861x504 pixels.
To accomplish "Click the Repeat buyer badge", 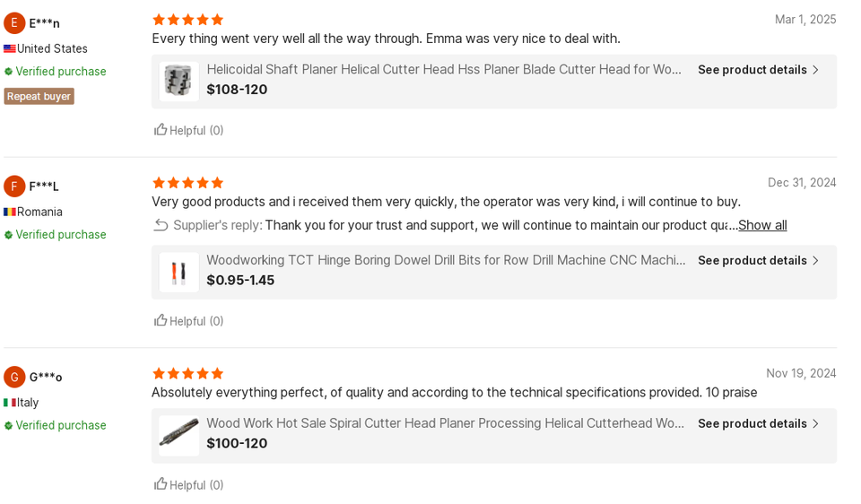I will click(39, 96).
